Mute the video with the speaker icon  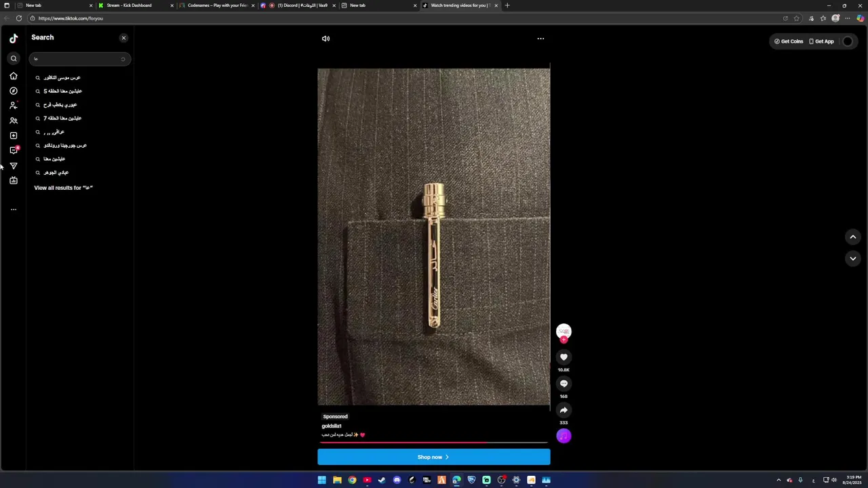pos(325,39)
